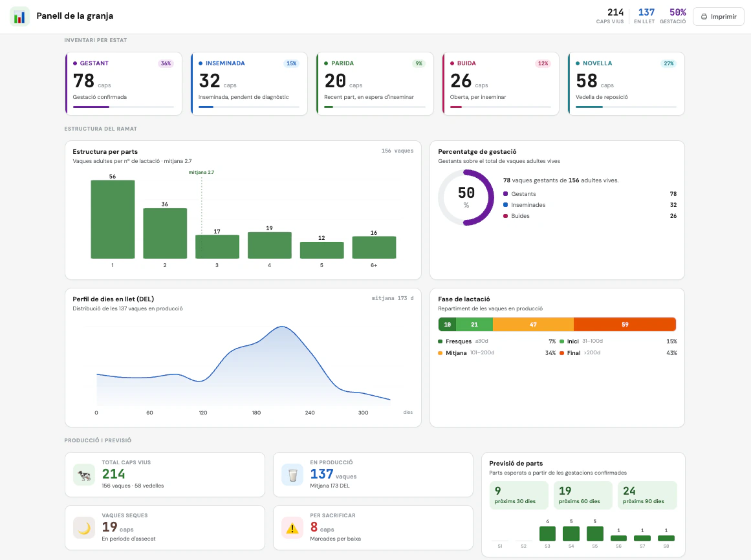
Task: Click the 15% badge on Inseminada card
Action: (291, 63)
